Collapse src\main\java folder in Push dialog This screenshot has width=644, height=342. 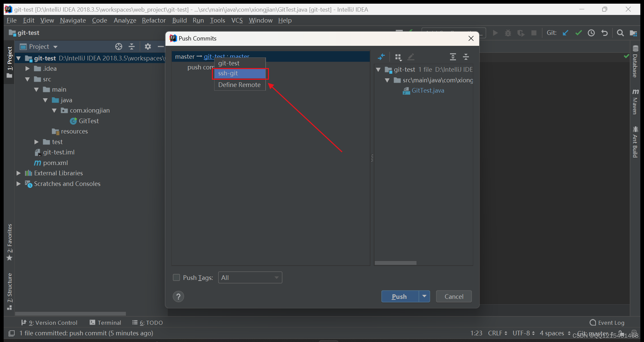point(387,80)
